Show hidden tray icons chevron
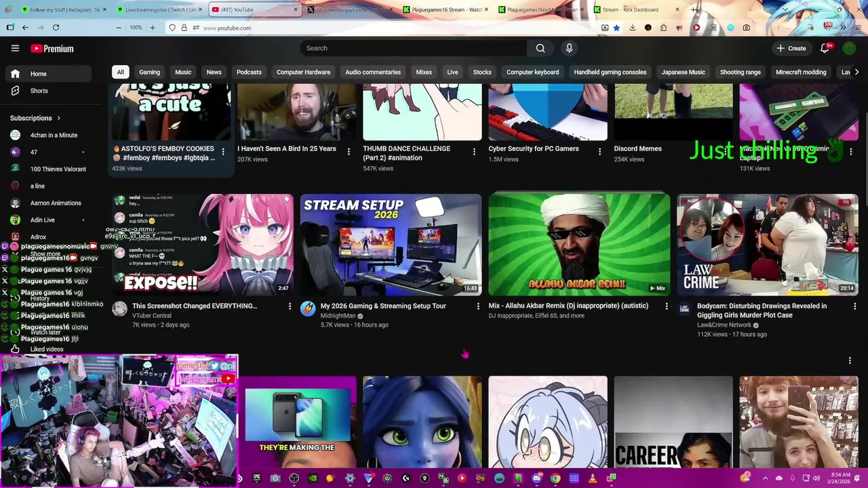 pos(765,479)
